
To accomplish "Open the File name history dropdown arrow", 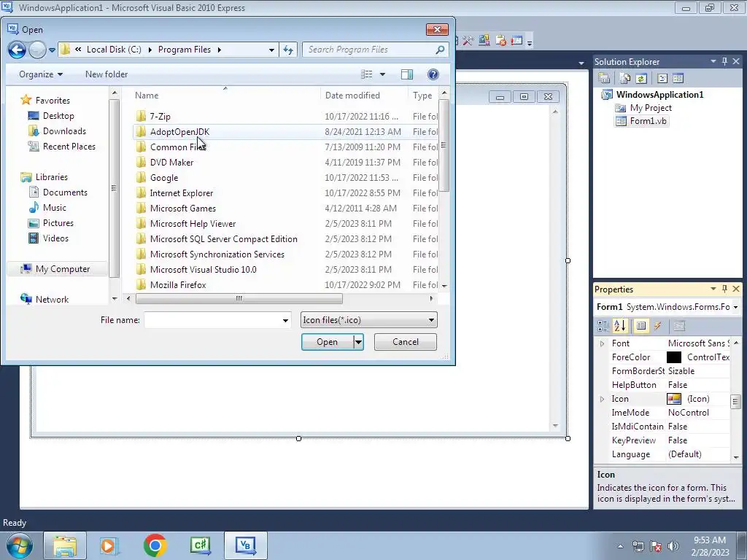I will 285,321.
